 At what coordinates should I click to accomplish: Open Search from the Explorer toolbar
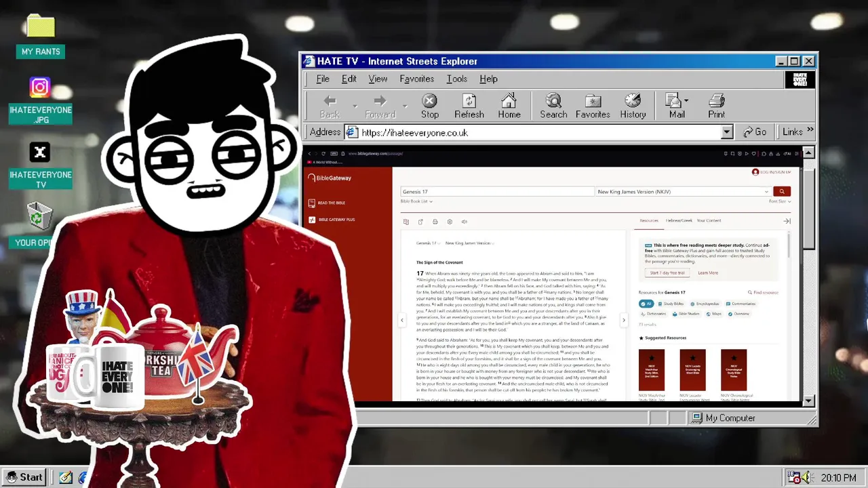(553, 106)
